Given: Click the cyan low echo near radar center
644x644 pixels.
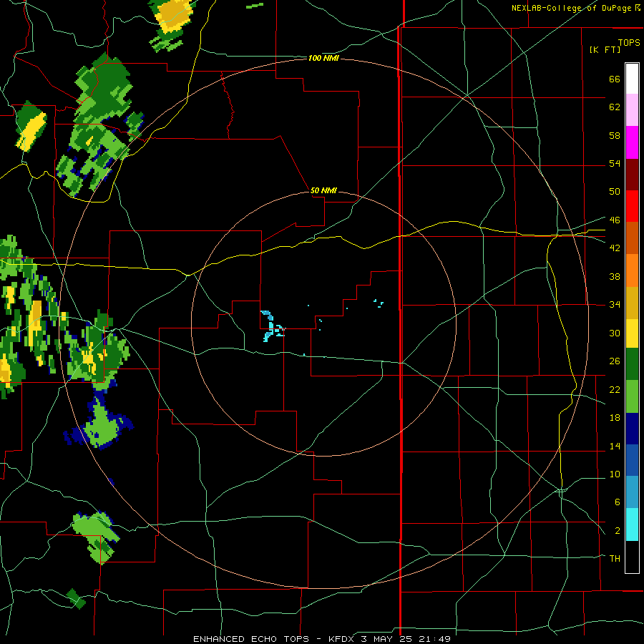Looking at the screenshot, I should click(271, 326).
